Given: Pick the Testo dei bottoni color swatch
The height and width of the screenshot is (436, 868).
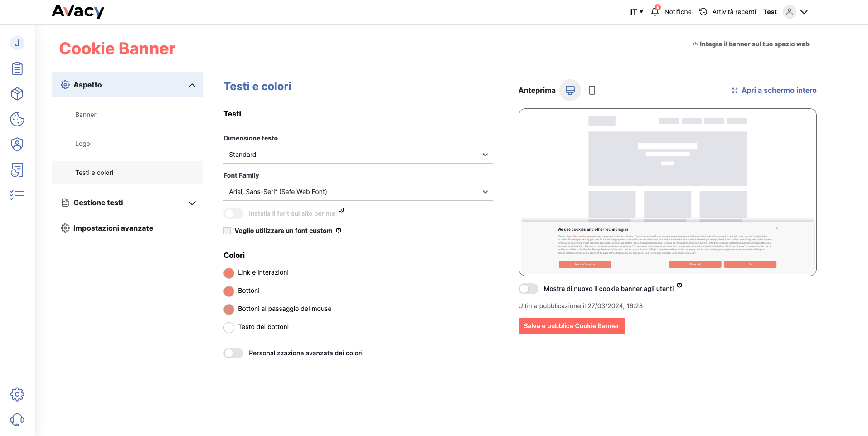Looking at the screenshot, I should point(229,327).
